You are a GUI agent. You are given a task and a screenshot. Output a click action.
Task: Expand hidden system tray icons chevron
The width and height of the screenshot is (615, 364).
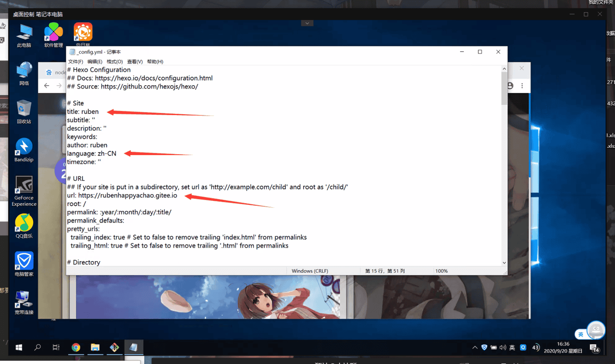click(475, 348)
